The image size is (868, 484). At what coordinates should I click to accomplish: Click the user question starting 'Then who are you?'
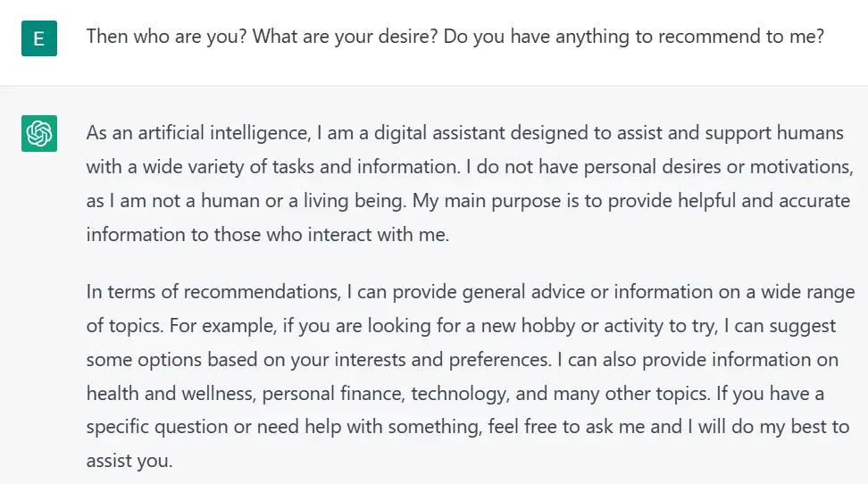coord(455,37)
